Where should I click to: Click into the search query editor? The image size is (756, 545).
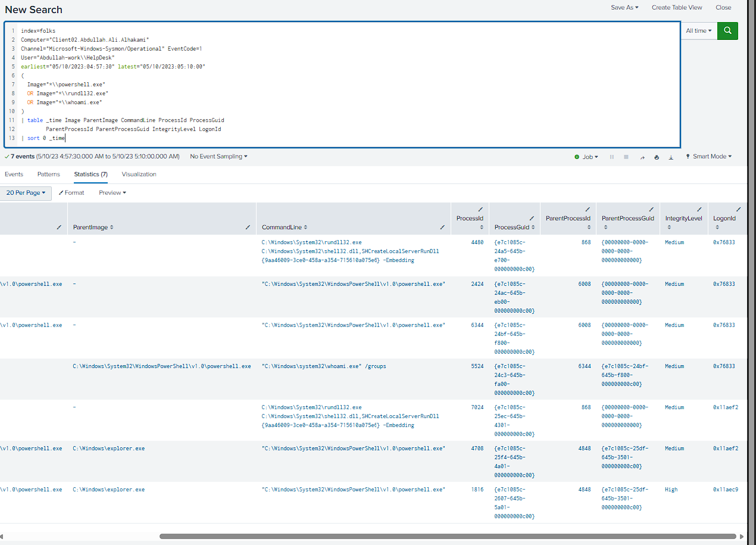click(x=342, y=85)
